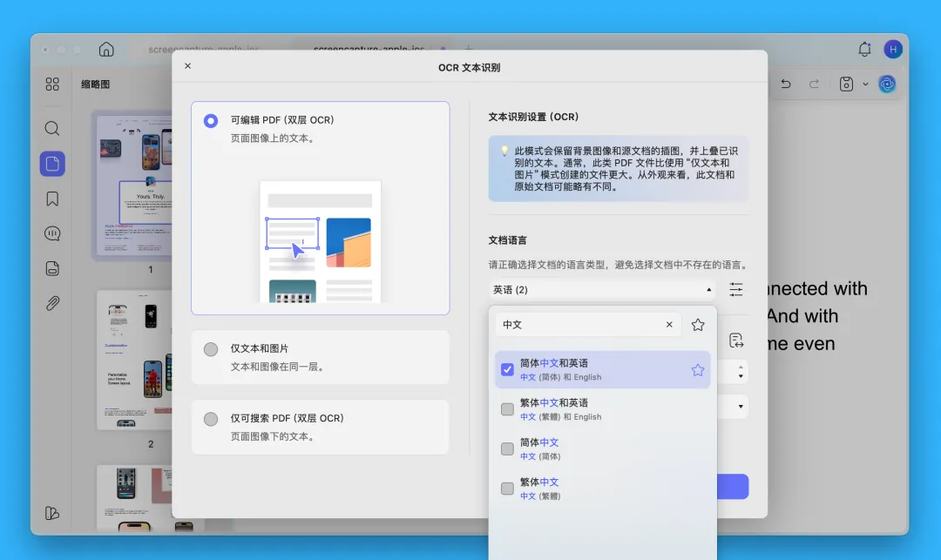Uncheck 简体中文和英语 checkbox
Screen dimensions: 941x560
(507, 369)
